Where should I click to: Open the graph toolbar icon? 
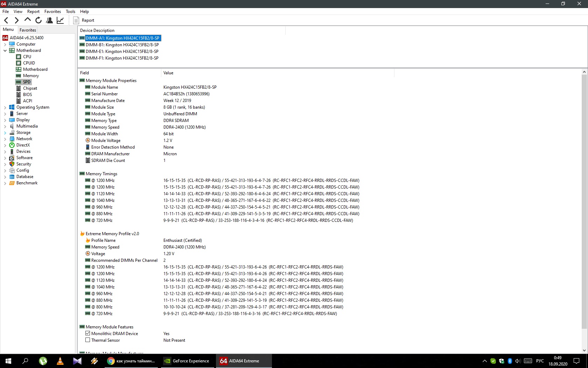60,20
